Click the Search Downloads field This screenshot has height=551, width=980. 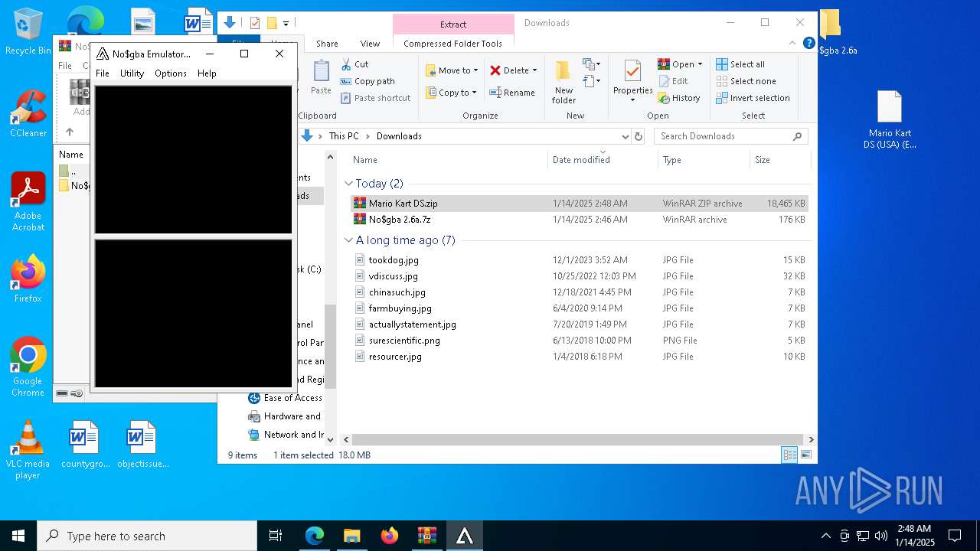[730, 136]
